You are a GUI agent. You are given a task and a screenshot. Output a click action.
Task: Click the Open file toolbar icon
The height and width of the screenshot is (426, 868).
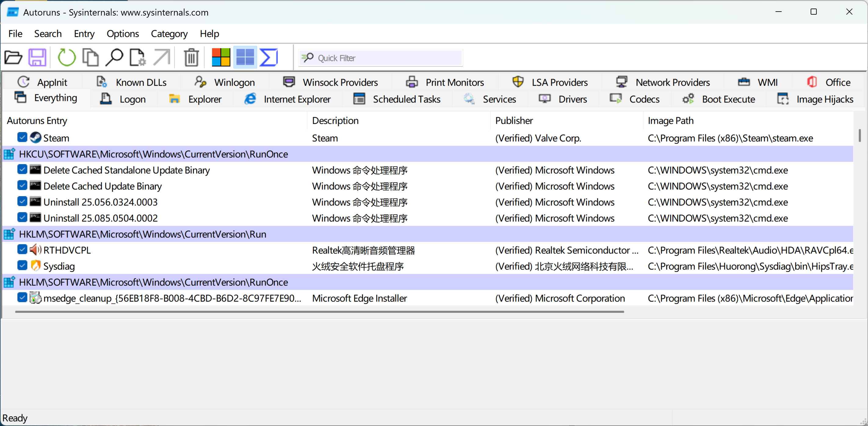(x=13, y=58)
